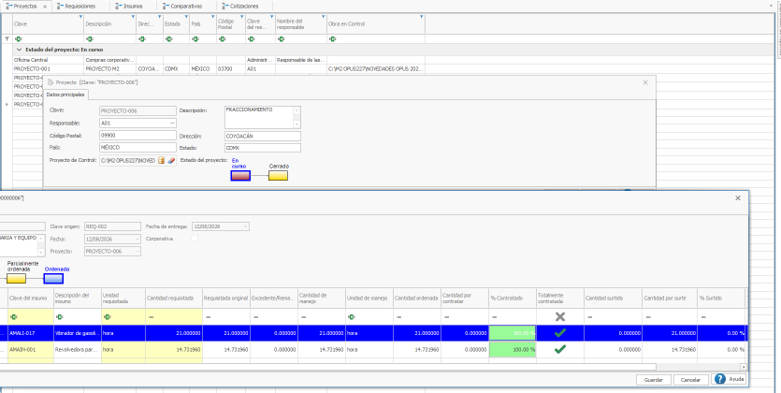This screenshot has height=393, width=781.
Task: Click the filter icon under Clave del insumo
Action: [13, 317]
